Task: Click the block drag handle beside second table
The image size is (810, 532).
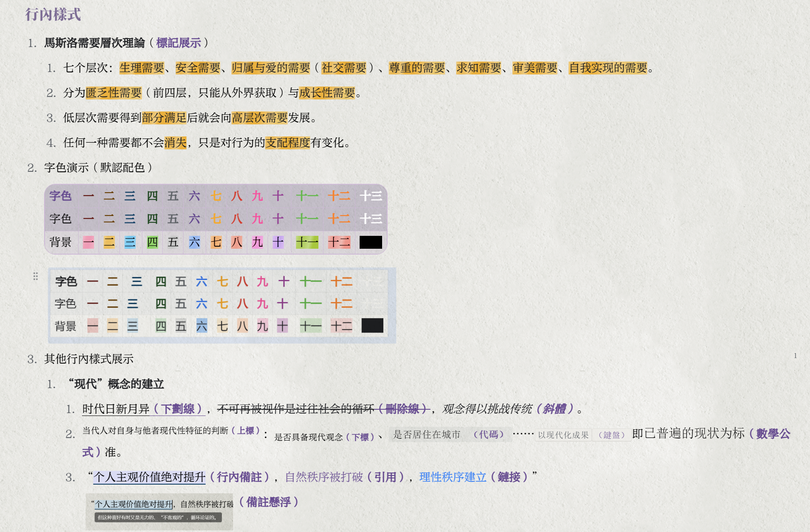Action: [x=35, y=276]
